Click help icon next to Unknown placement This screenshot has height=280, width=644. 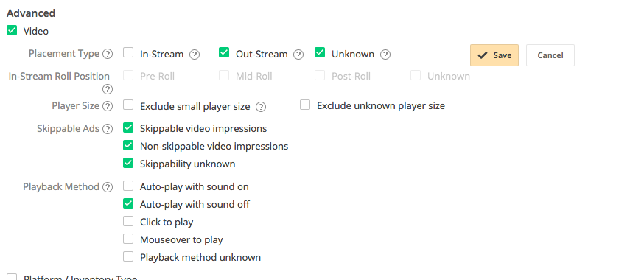[385, 55]
